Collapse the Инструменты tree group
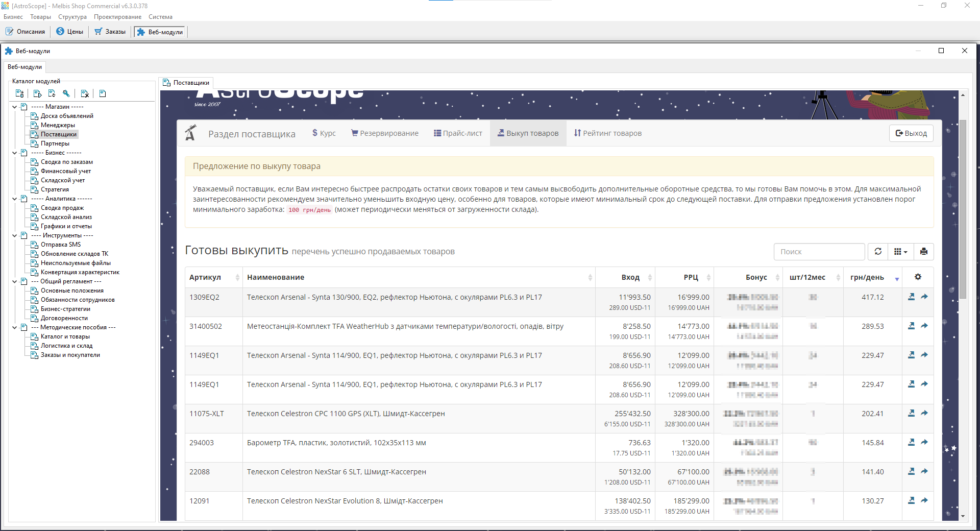980x531 pixels. (x=15, y=235)
